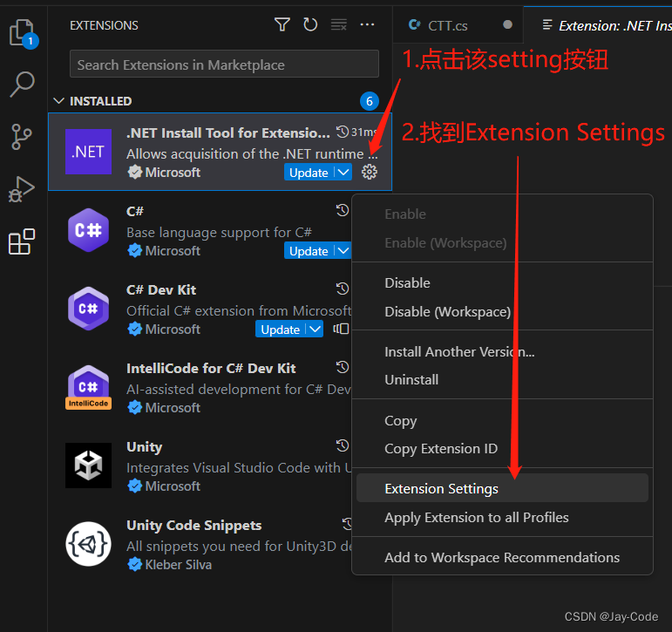Click Microsoft publisher under C# extension
Screen dimensions: 672x632
click(173, 251)
